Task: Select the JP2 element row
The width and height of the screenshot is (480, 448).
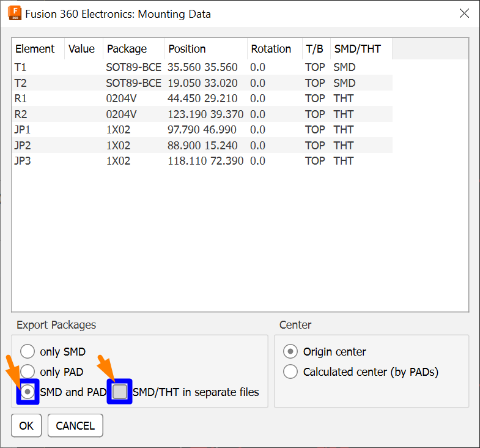Action: pyautogui.click(x=202, y=145)
